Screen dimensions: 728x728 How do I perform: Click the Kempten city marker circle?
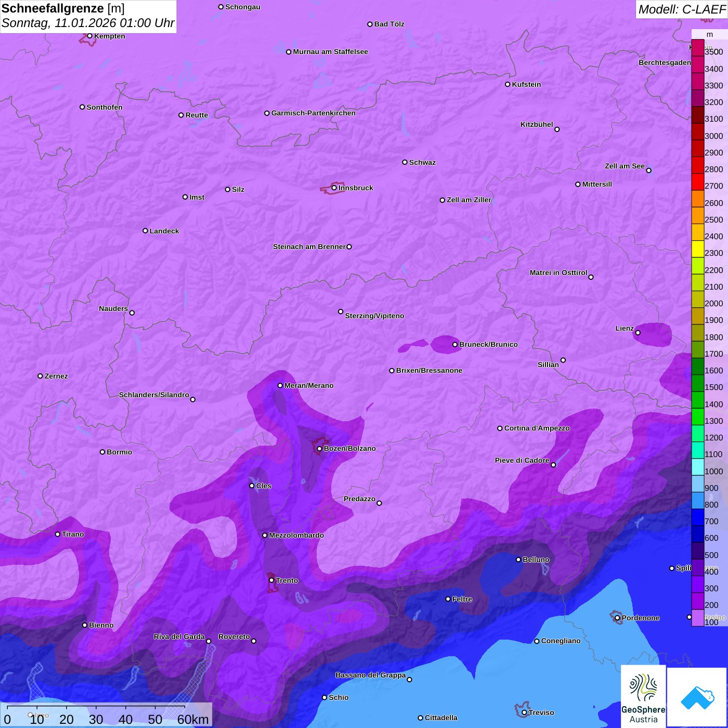(89, 36)
